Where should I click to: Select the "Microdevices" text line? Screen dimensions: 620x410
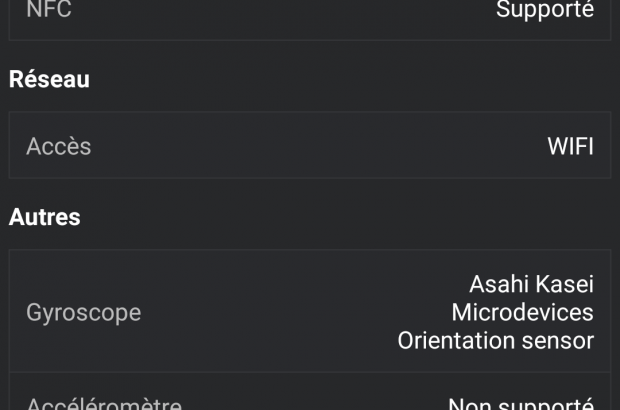[x=522, y=312]
